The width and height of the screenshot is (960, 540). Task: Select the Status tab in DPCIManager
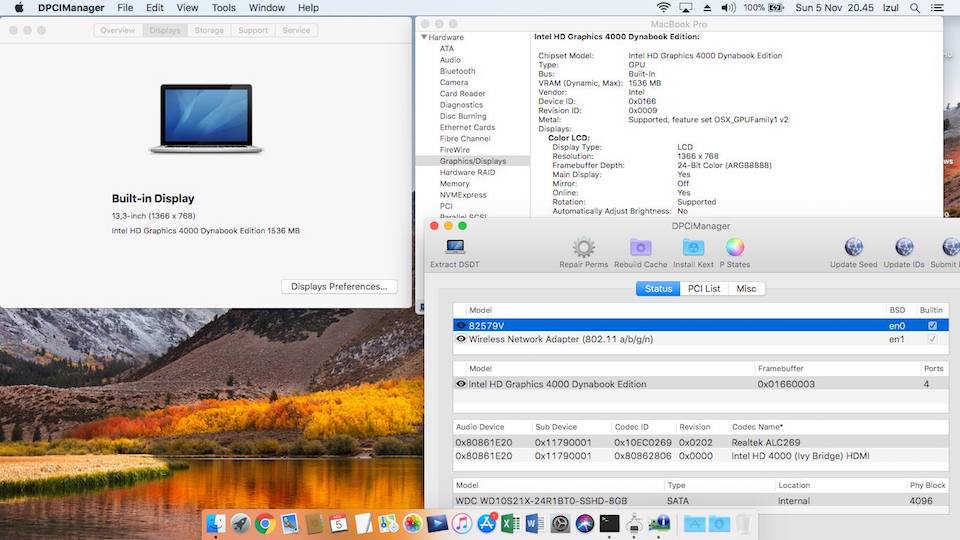(x=658, y=288)
